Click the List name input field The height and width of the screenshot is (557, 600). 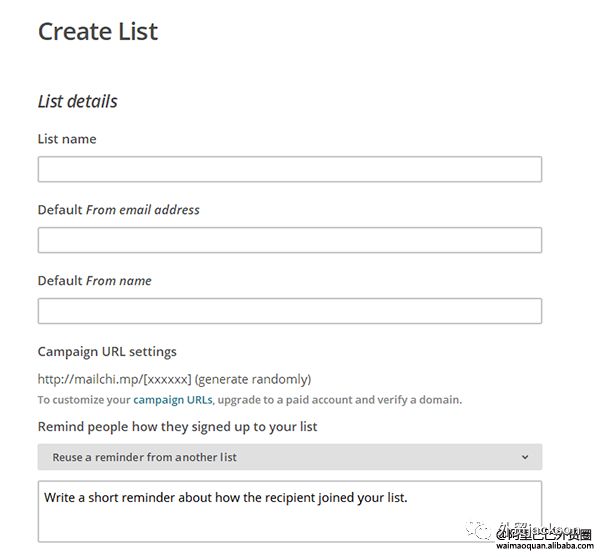[x=289, y=169]
